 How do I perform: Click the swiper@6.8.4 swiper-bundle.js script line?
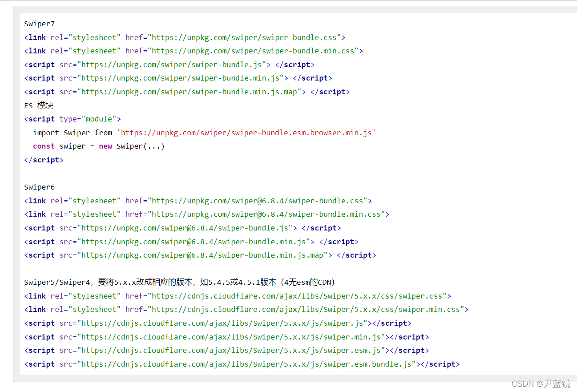pyautogui.click(x=182, y=228)
